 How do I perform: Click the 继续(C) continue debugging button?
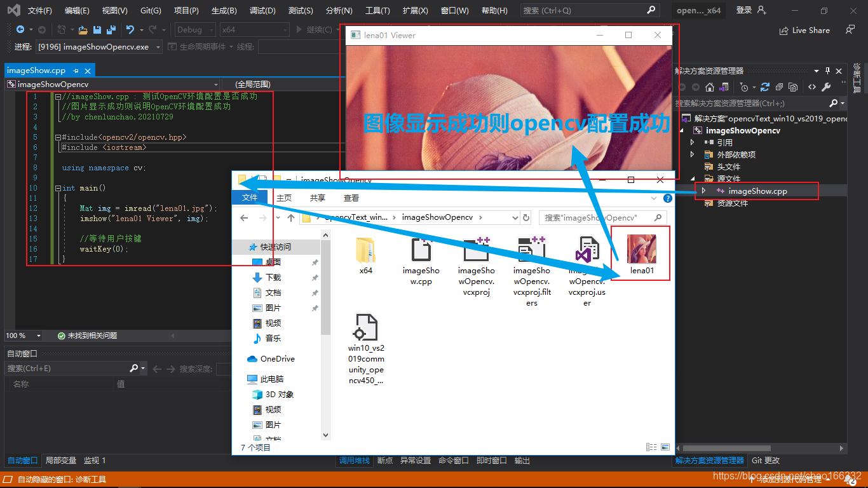[x=314, y=29]
